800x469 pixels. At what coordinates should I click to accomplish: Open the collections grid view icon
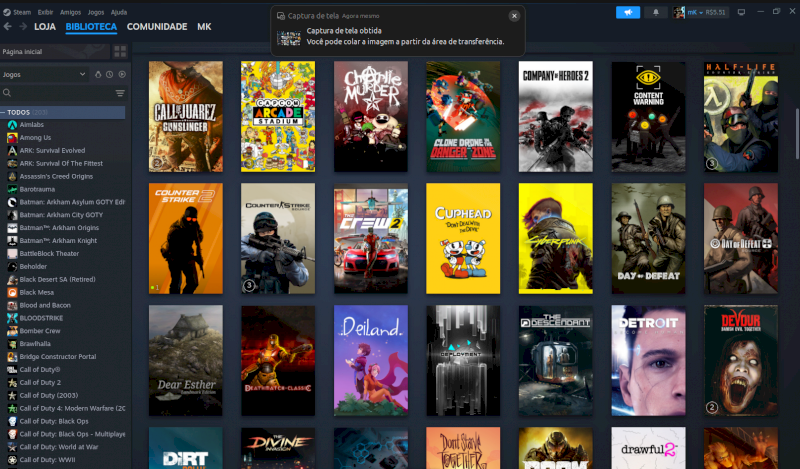point(120,51)
